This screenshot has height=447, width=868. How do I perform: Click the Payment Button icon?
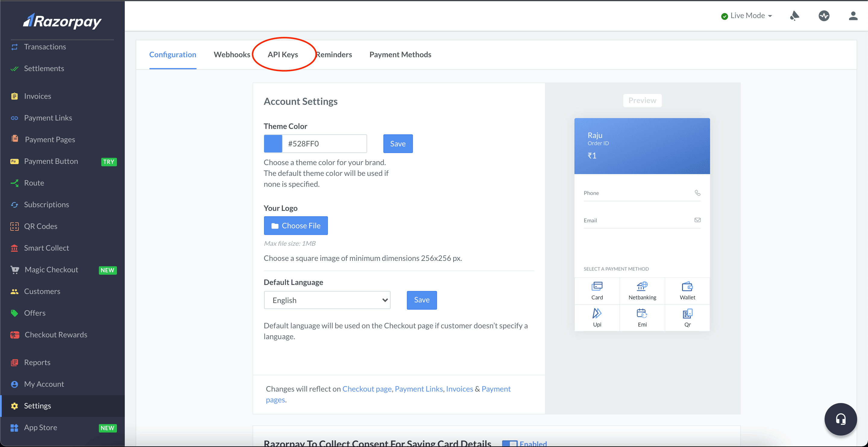pyautogui.click(x=14, y=161)
